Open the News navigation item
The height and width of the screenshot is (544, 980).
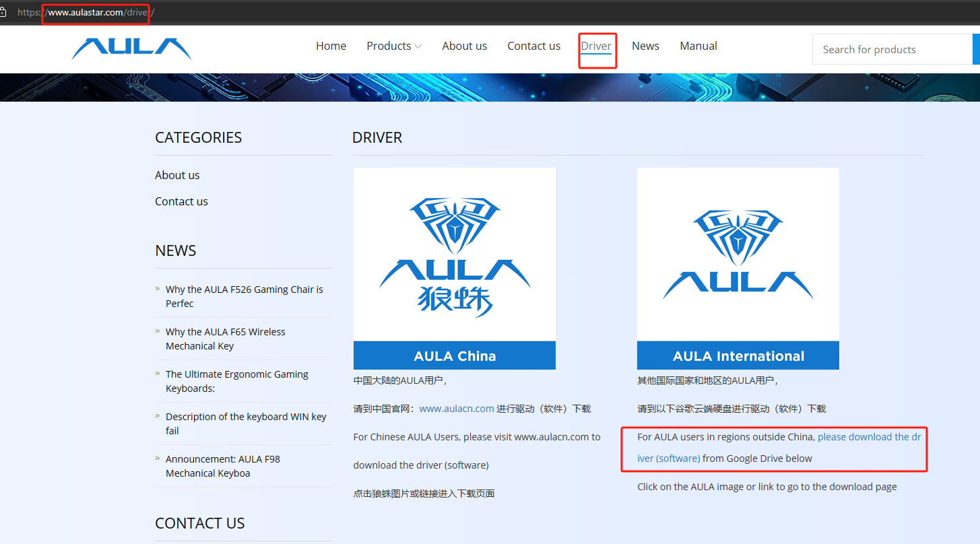click(645, 46)
